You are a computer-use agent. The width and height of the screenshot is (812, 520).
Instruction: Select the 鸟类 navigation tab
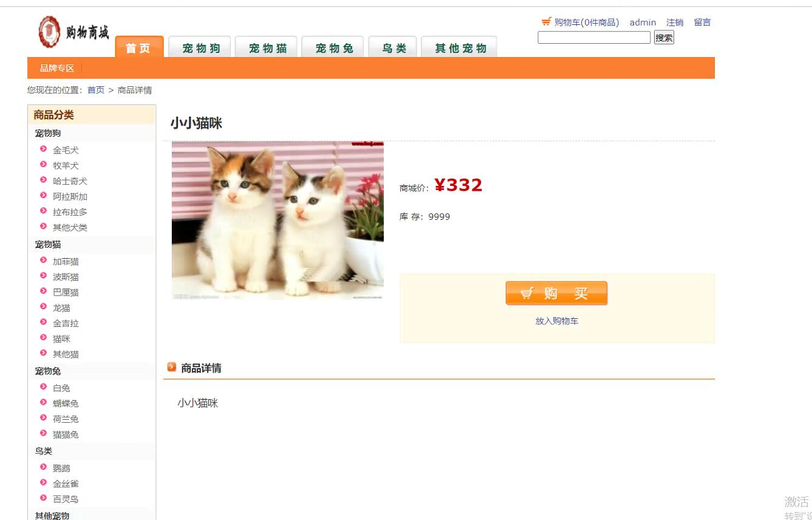tap(393, 47)
